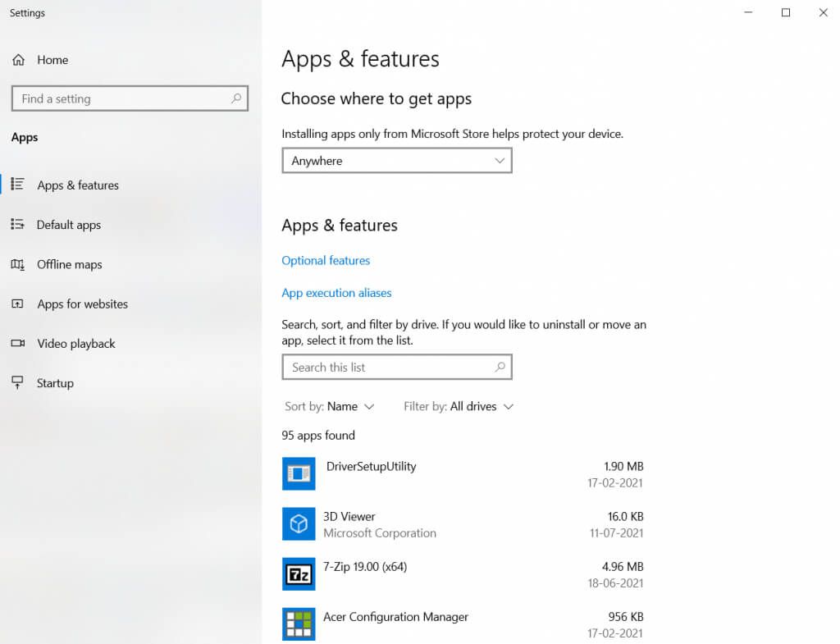The image size is (840, 644).
Task: Select the DriverSetupUtility app icon
Action: (x=299, y=473)
